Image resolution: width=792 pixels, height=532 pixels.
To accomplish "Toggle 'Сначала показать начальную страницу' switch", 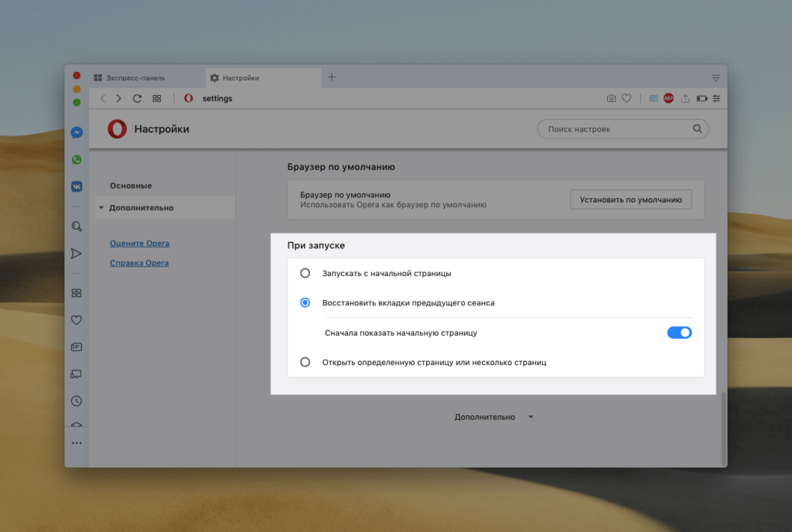I will click(x=679, y=332).
